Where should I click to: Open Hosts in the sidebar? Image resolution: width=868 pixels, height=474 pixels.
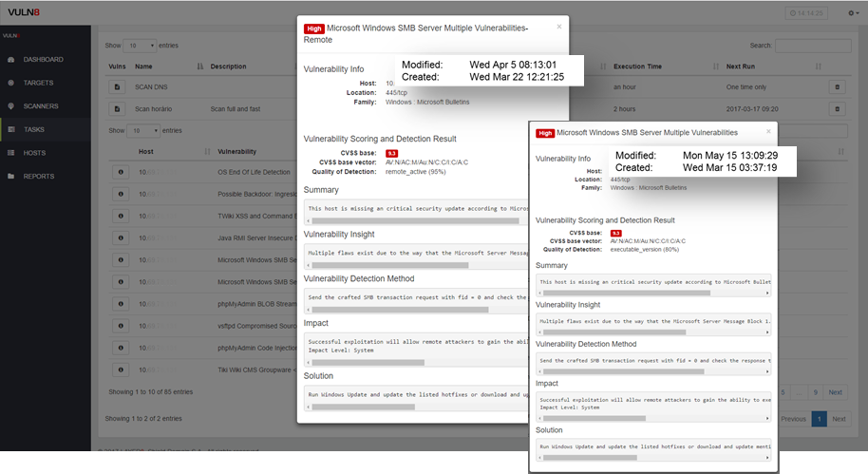pyautogui.click(x=34, y=153)
